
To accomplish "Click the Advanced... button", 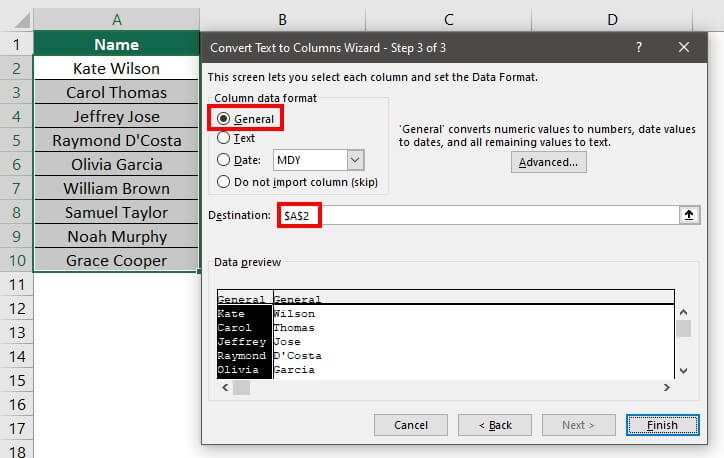I will pyautogui.click(x=549, y=162).
